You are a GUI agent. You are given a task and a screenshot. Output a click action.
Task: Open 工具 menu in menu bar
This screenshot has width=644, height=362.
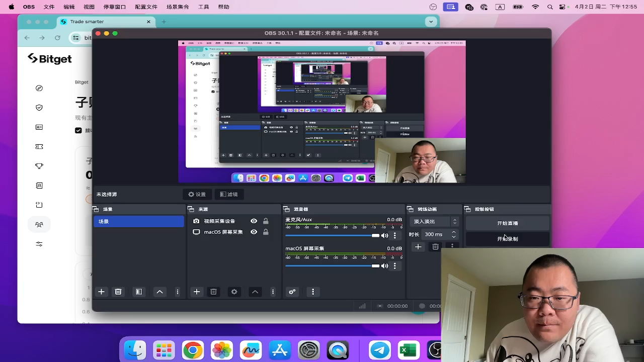[x=203, y=7]
